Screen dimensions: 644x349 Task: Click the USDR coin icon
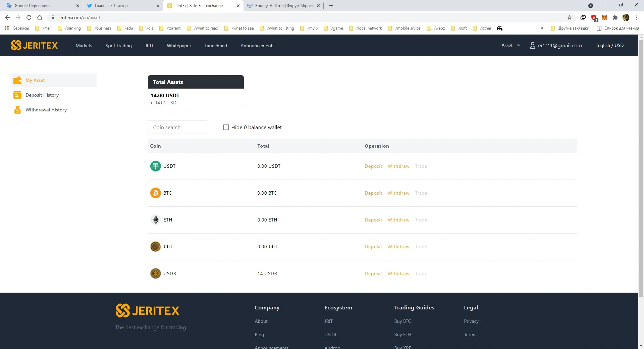(155, 273)
